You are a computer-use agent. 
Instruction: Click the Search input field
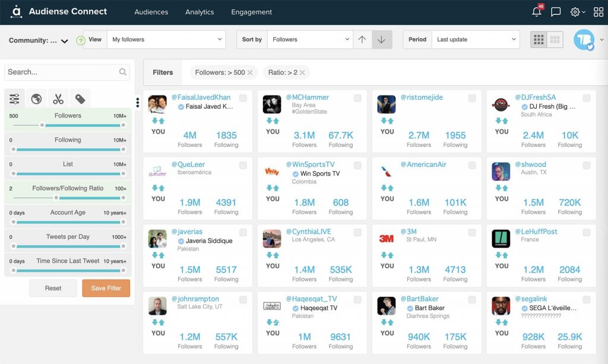67,72
